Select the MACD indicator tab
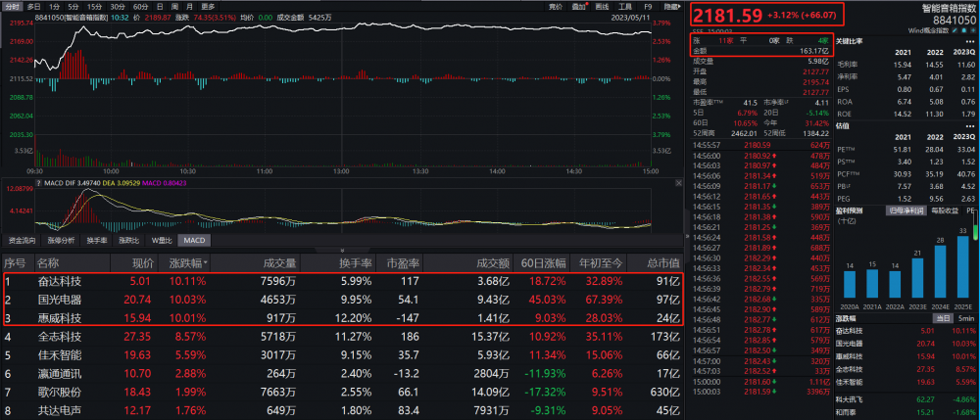 (x=194, y=239)
